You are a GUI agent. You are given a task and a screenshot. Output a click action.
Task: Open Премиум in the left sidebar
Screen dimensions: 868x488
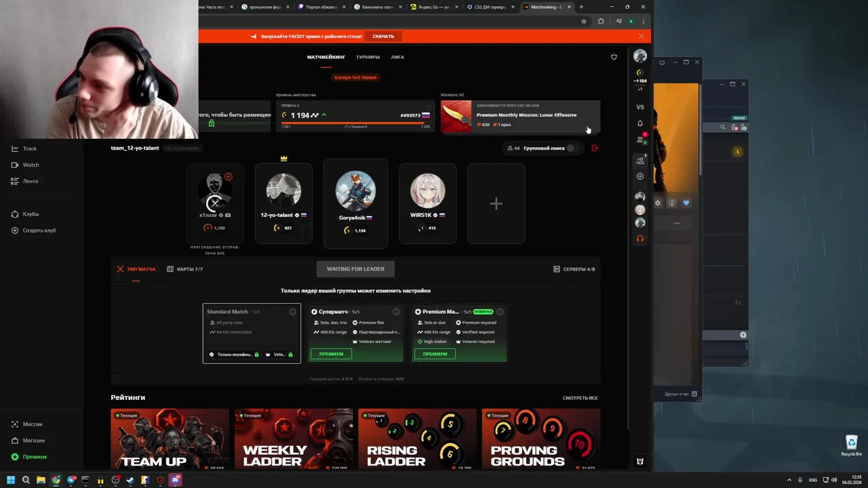(x=28, y=457)
